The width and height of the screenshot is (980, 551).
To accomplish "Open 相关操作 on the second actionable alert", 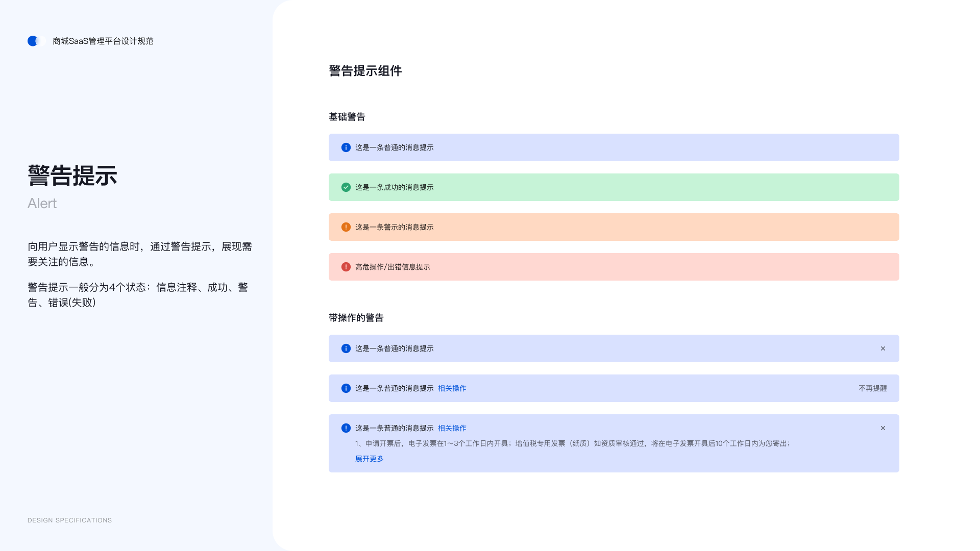I will tap(452, 388).
